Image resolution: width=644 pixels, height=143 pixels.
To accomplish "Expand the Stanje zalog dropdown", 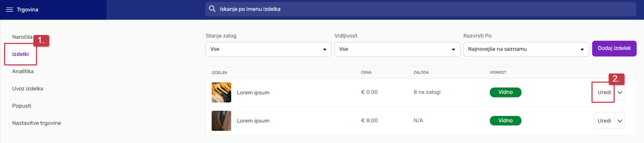I will coord(268,49).
